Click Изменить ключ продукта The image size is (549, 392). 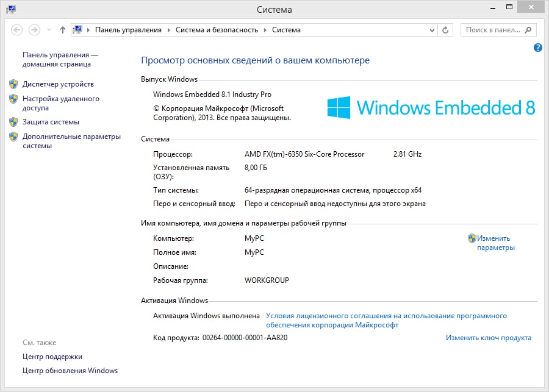[x=489, y=338]
